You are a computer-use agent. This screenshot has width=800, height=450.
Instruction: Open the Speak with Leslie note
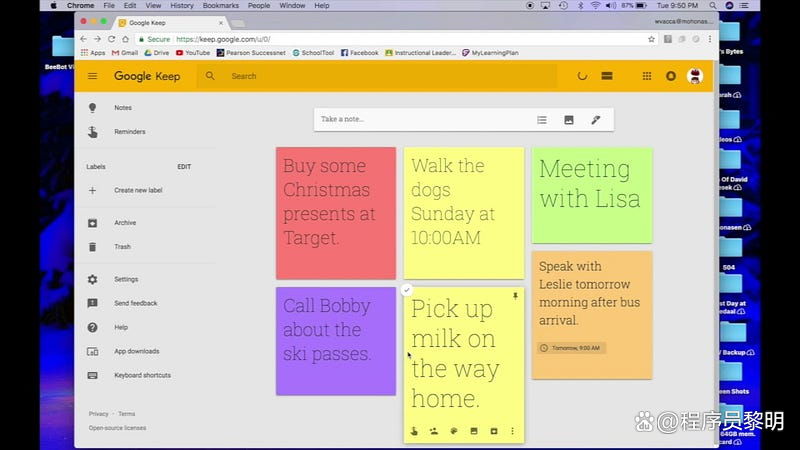(592, 315)
